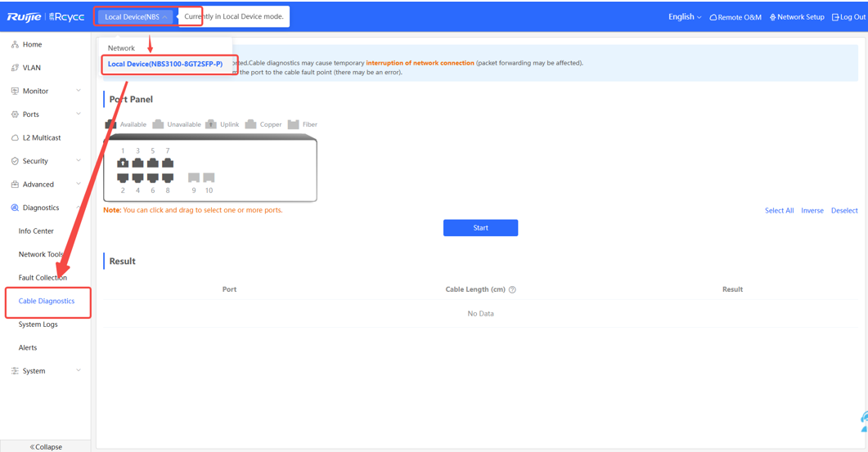Click the L2 Multicast icon

coord(15,138)
